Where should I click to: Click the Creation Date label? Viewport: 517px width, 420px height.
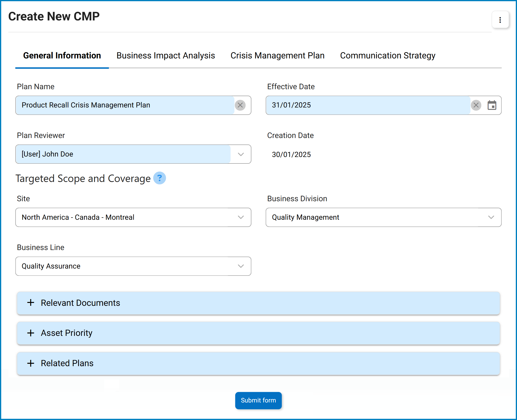pos(290,136)
